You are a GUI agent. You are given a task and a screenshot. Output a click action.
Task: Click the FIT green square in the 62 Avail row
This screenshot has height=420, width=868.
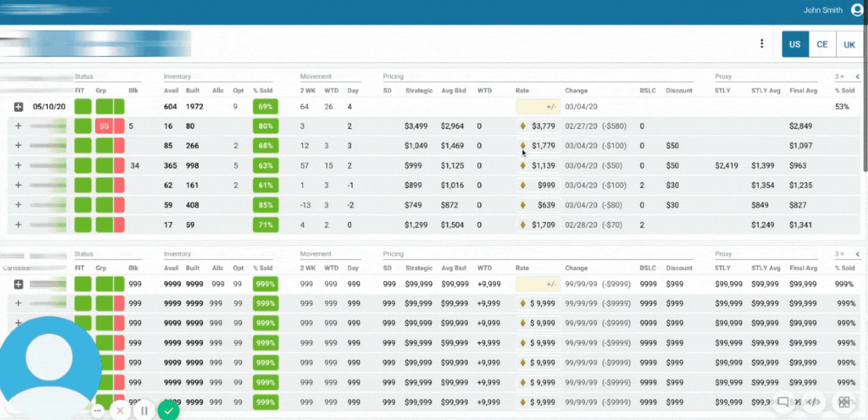coord(83,185)
